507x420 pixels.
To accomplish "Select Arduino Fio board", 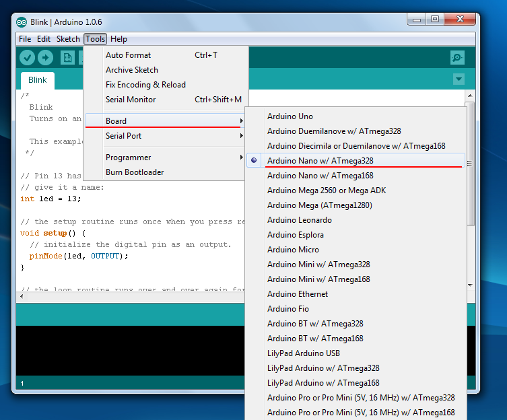I will point(356,309).
